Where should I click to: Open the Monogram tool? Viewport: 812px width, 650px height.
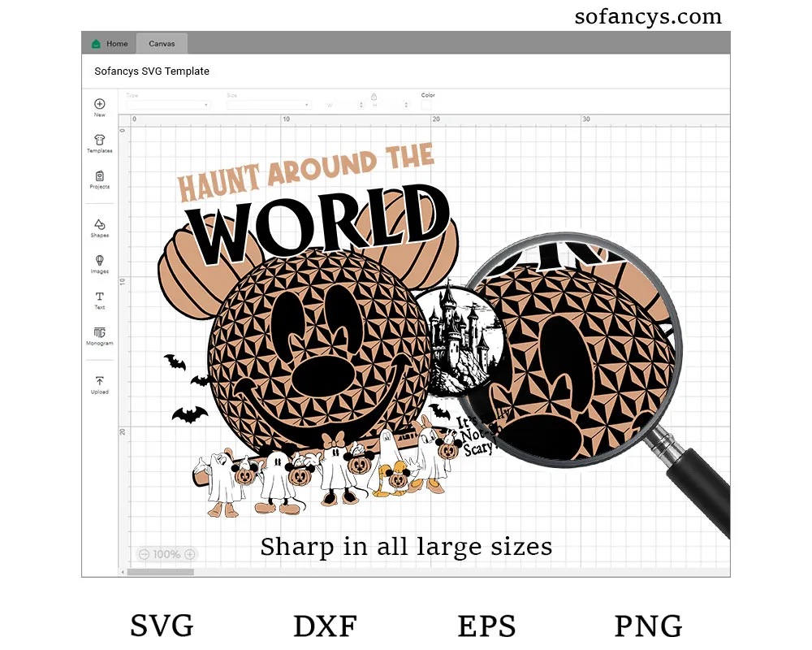(99, 336)
